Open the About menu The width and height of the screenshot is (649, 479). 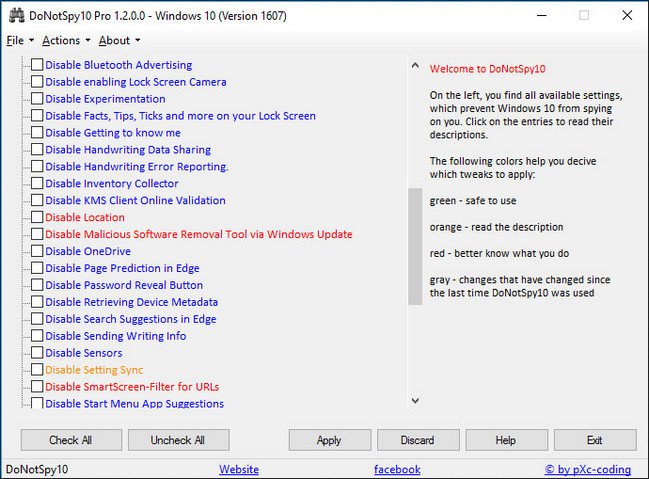119,41
